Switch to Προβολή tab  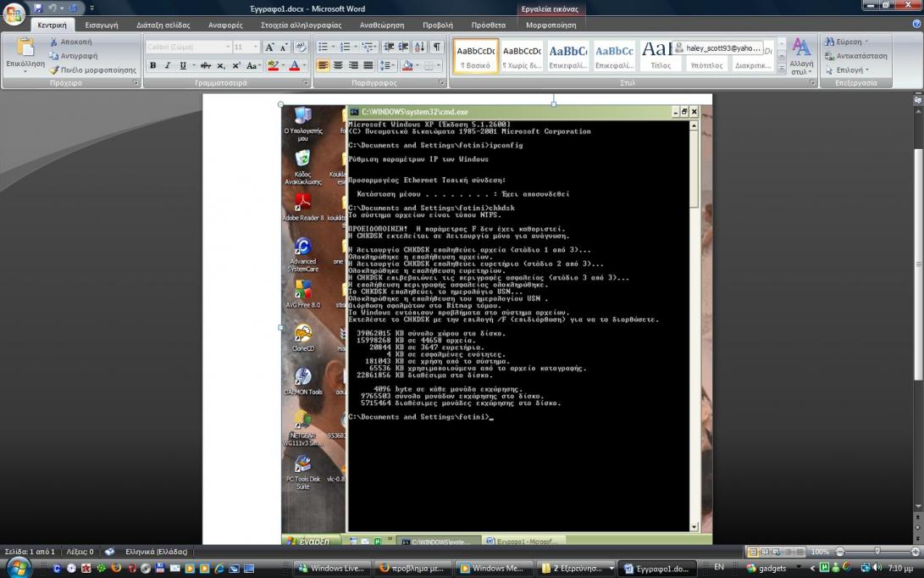point(438,25)
